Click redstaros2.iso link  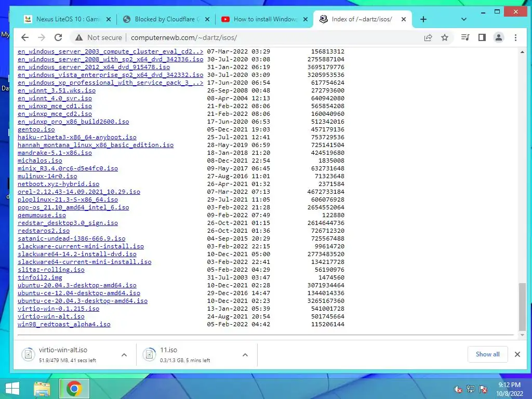coord(44,231)
